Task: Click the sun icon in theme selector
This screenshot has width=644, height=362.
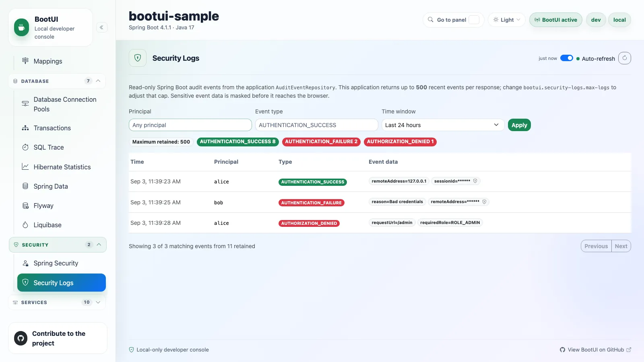Action: point(496,20)
